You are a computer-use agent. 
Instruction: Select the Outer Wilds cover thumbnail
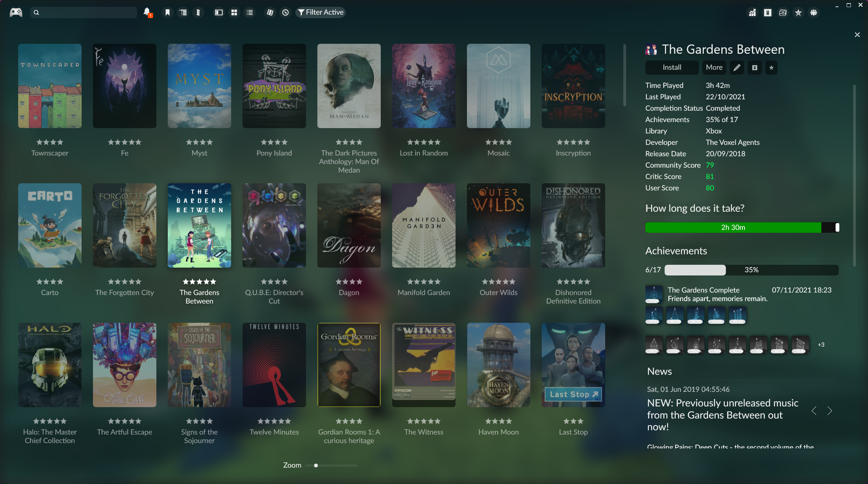[498, 225]
